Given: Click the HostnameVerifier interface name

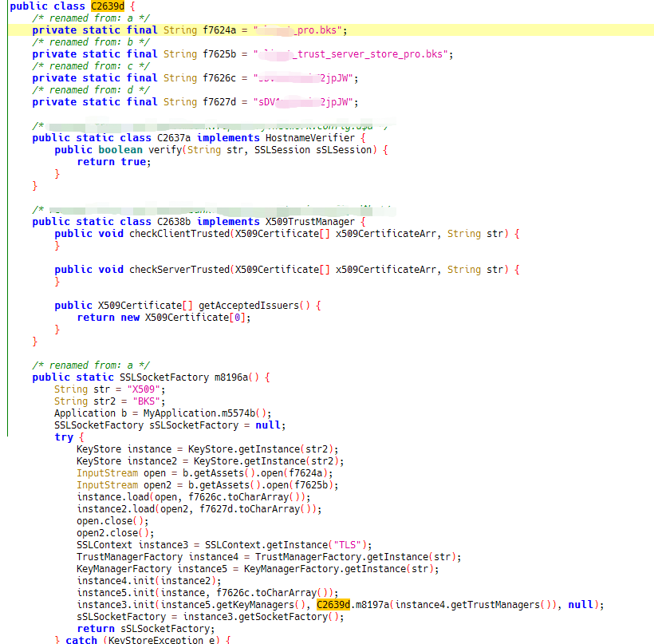Looking at the screenshot, I should (x=310, y=138).
